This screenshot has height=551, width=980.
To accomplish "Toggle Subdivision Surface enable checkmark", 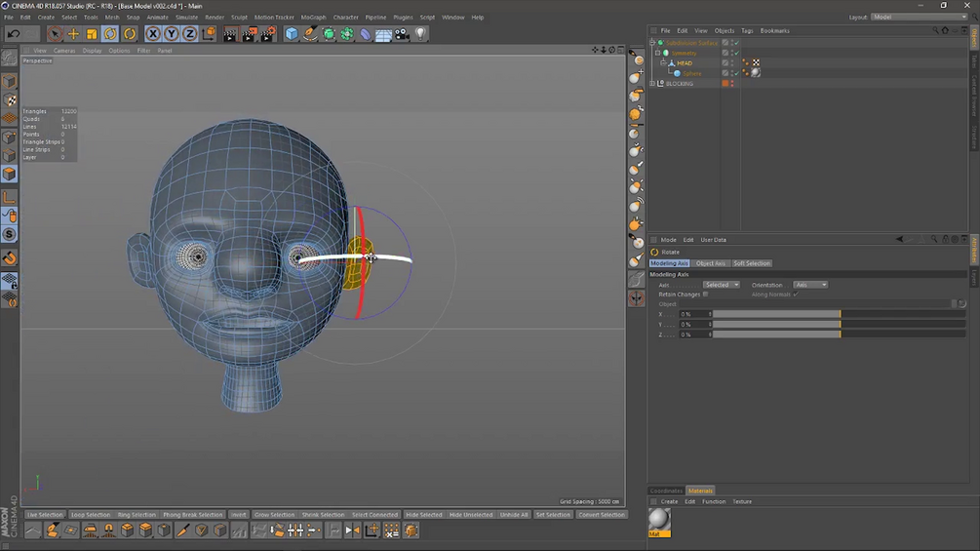I will (736, 43).
